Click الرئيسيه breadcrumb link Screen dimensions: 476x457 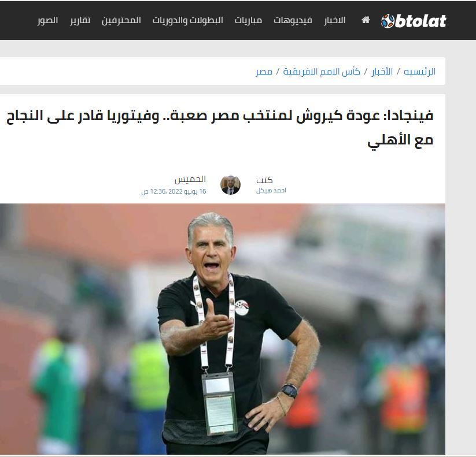click(419, 72)
